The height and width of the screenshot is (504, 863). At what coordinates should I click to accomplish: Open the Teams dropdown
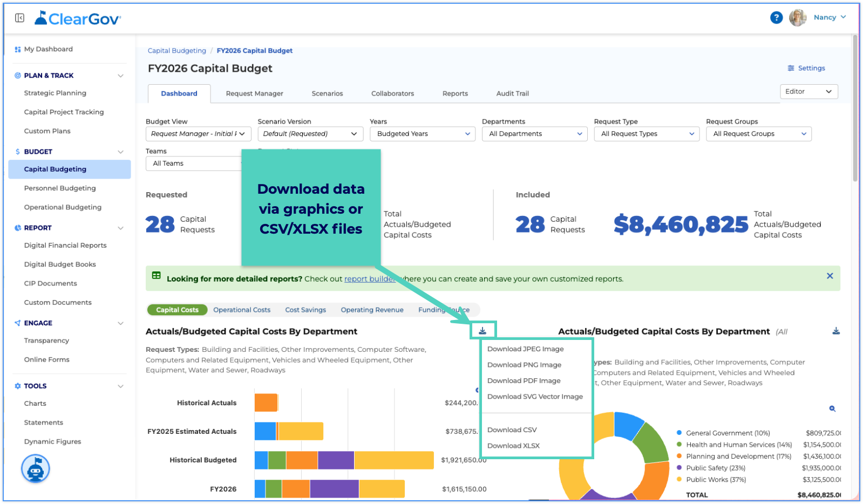point(194,164)
